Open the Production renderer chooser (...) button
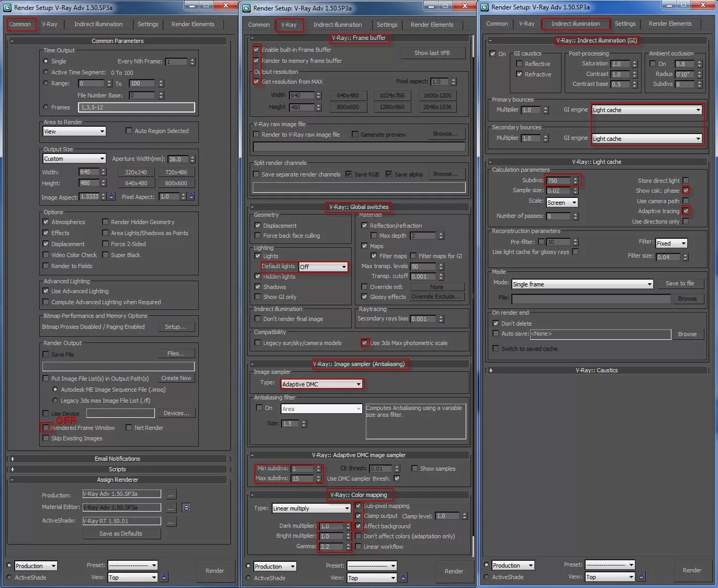Screen dimensions: 718x588 171,494
